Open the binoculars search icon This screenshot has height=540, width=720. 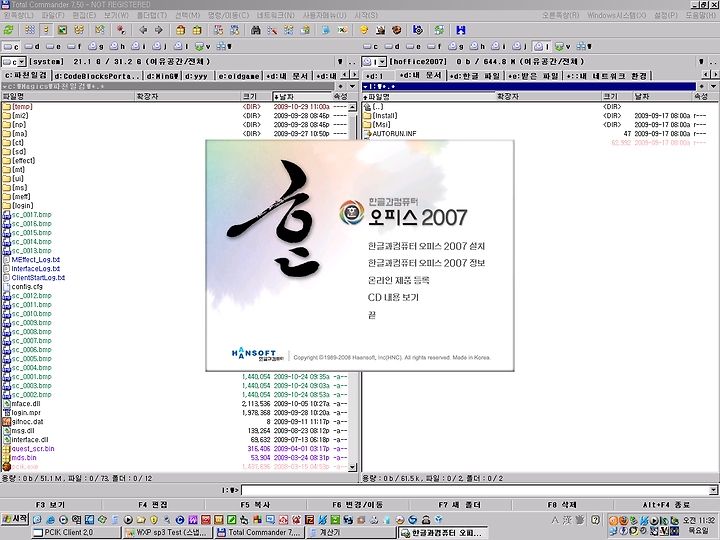(256, 30)
